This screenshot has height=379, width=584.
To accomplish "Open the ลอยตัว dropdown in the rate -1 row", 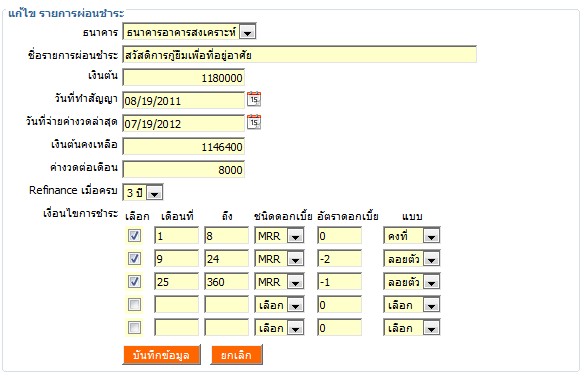I will [x=412, y=282].
